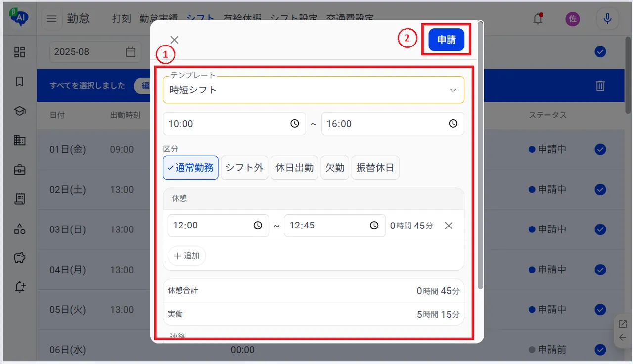The width and height of the screenshot is (633, 364).
Task: Select the 休日出勤 category chip
Action: coord(294,168)
